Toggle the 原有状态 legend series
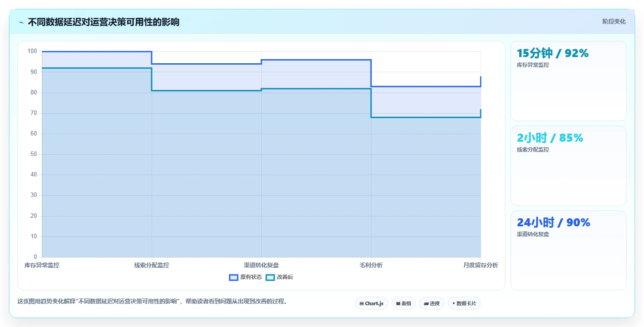The width and height of the screenshot is (644, 327). point(245,277)
